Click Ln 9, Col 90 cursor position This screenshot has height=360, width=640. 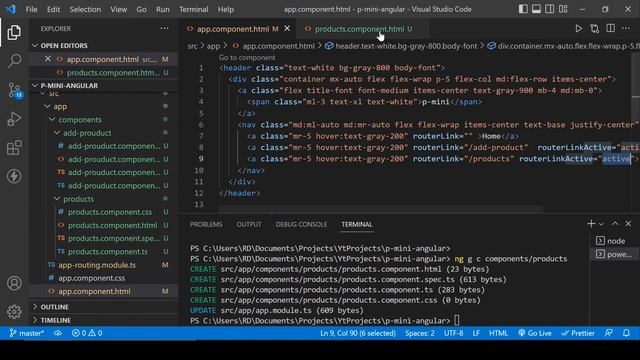358,333
